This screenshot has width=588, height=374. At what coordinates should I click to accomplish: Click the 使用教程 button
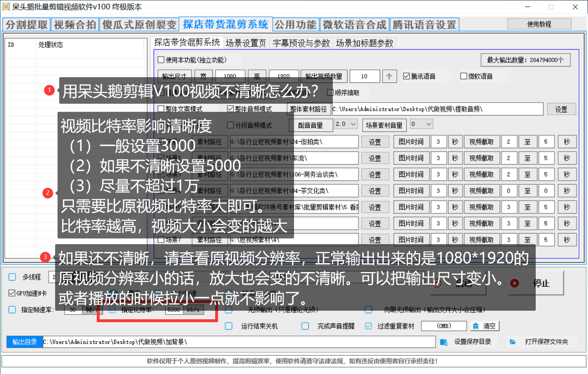(539, 24)
